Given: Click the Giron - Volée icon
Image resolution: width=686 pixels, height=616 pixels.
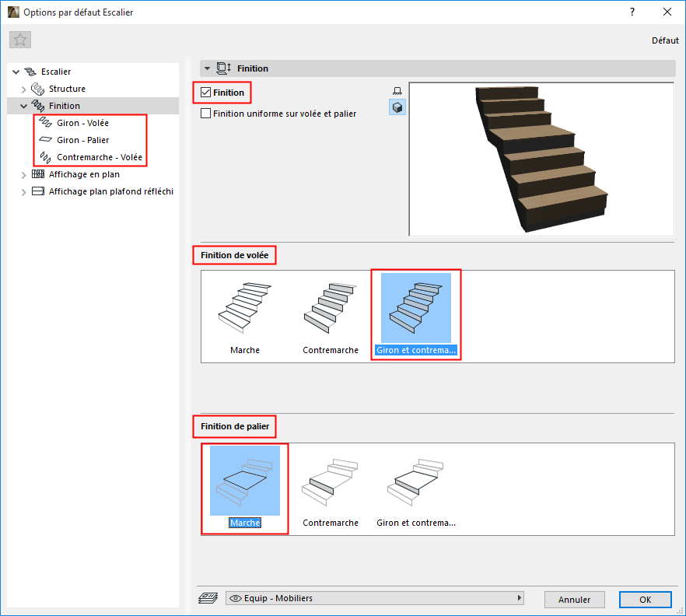Looking at the screenshot, I should coord(45,123).
